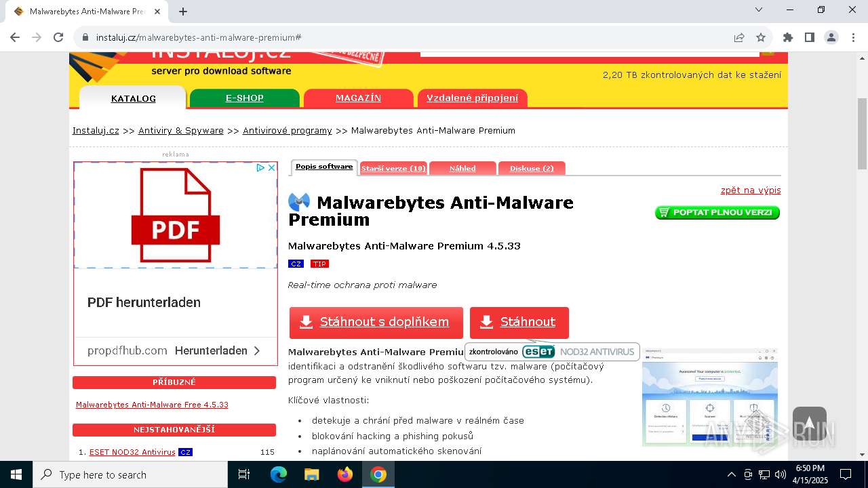
Task: Open Antivirové programy breadcrumb
Action: tap(288, 131)
